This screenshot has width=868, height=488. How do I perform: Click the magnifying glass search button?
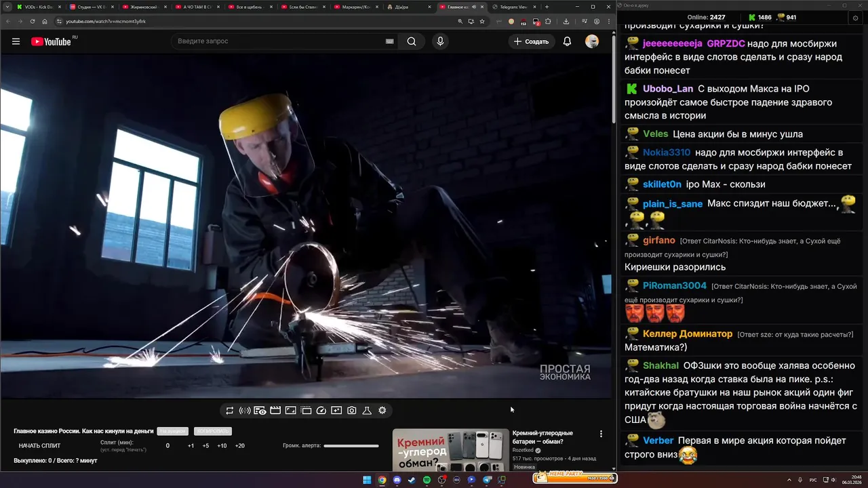pos(412,41)
